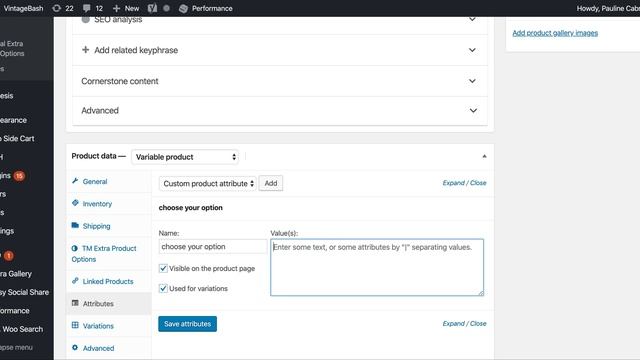
Task: Collapse the Product data panel arrow
Action: tap(484, 156)
